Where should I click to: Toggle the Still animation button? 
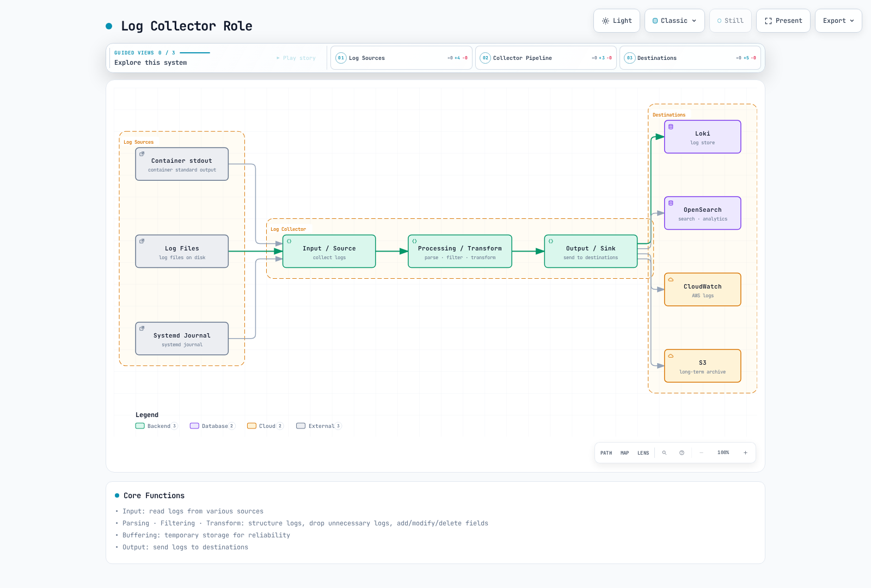[730, 21]
